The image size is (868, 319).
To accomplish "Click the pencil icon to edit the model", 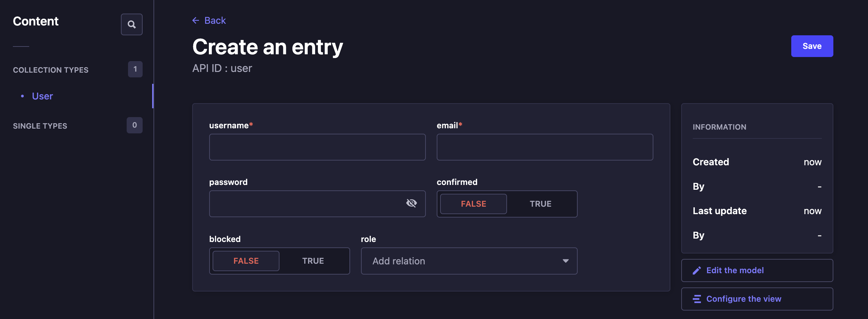I will click(697, 270).
